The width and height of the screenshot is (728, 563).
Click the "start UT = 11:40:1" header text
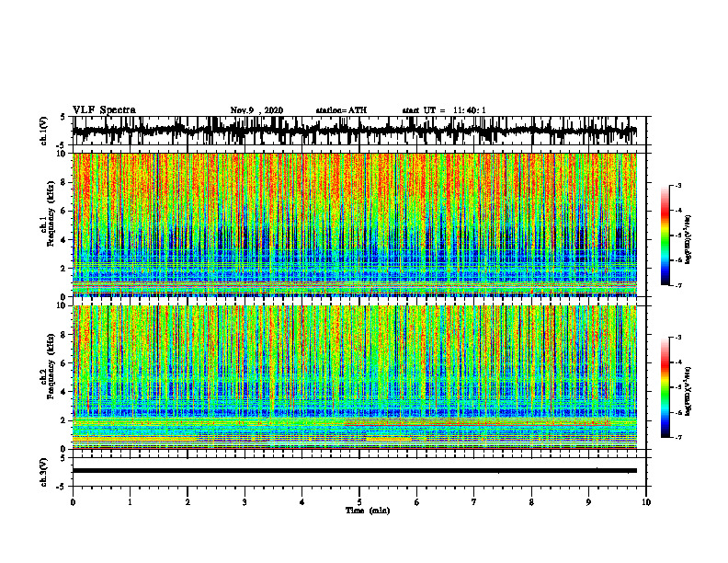coord(443,110)
